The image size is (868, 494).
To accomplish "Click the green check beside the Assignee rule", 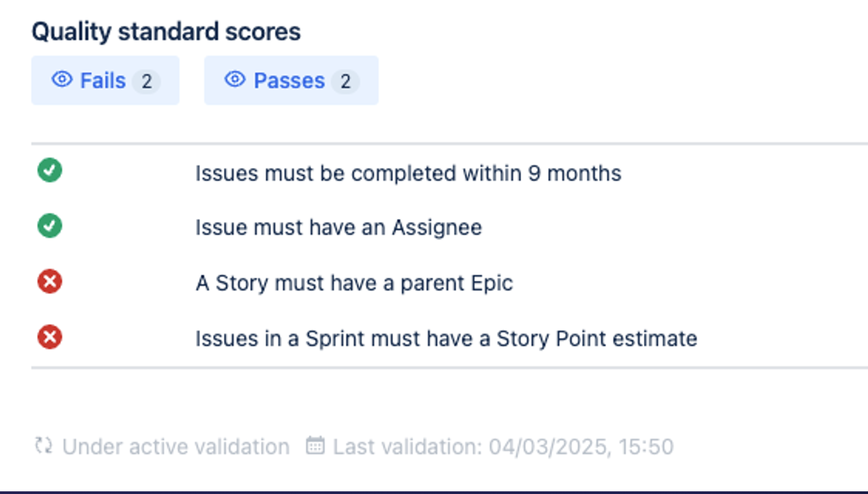I will (50, 225).
